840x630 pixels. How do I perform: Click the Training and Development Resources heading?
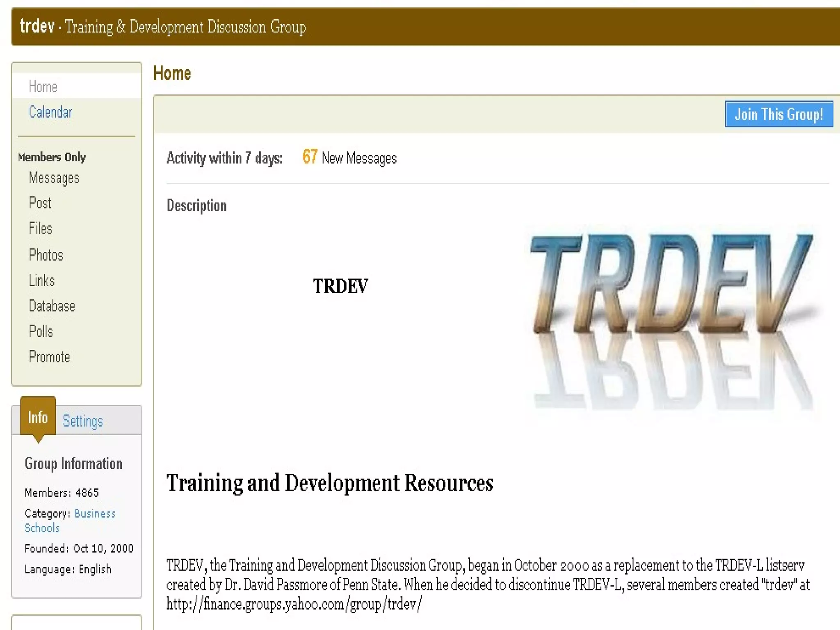[x=329, y=483]
